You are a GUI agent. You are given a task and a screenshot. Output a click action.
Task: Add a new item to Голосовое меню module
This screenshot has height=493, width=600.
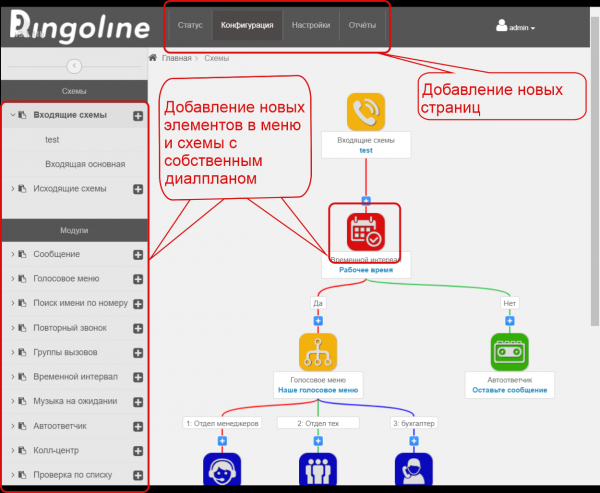point(138,279)
